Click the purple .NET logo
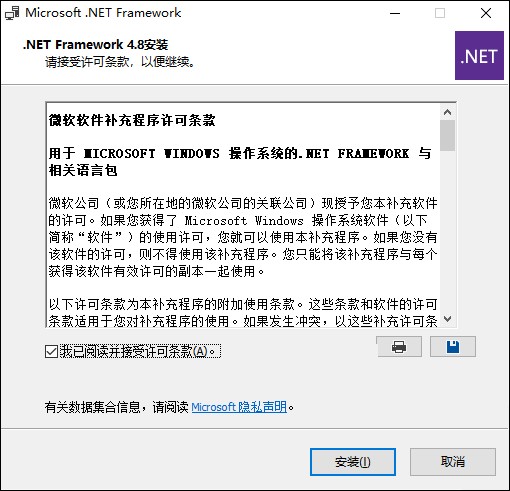The height and width of the screenshot is (491, 510). [x=479, y=55]
